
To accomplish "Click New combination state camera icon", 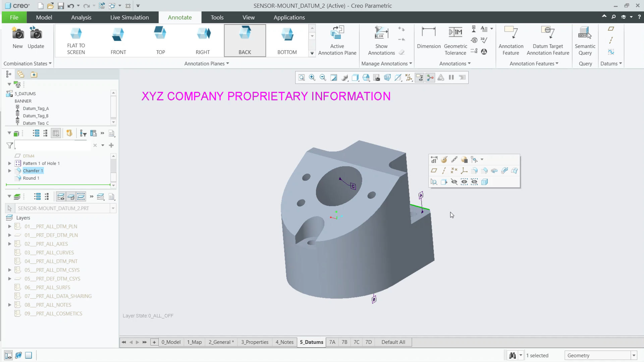I will [18, 38].
